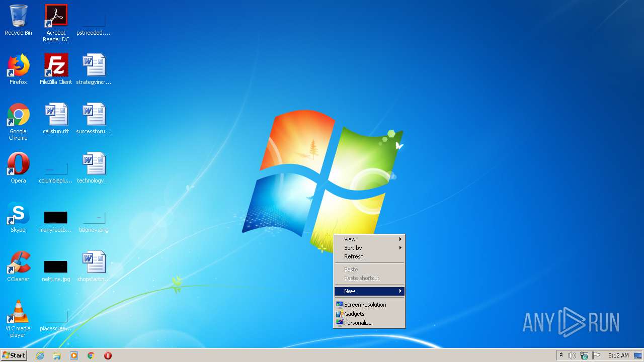This screenshot has width=644, height=362.
Task: Open the Skype desktop shortcut
Action: pyautogui.click(x=18, y=217)
